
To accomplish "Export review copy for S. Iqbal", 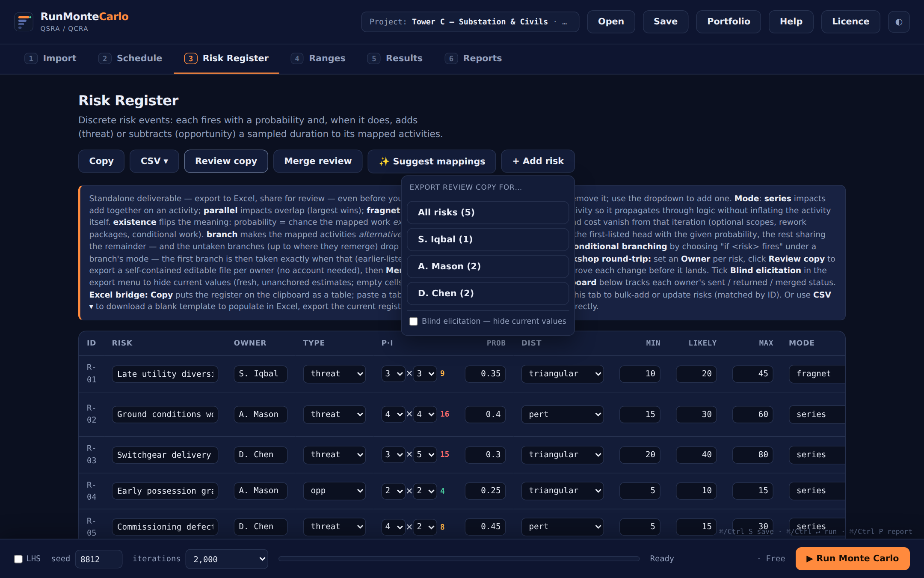I will click(x=488, y=239).
